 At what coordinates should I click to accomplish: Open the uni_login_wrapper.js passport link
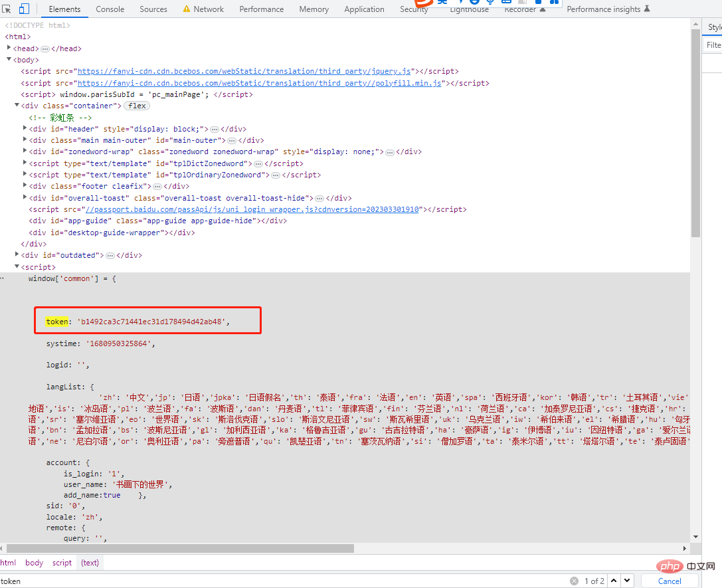click(252, 209)
